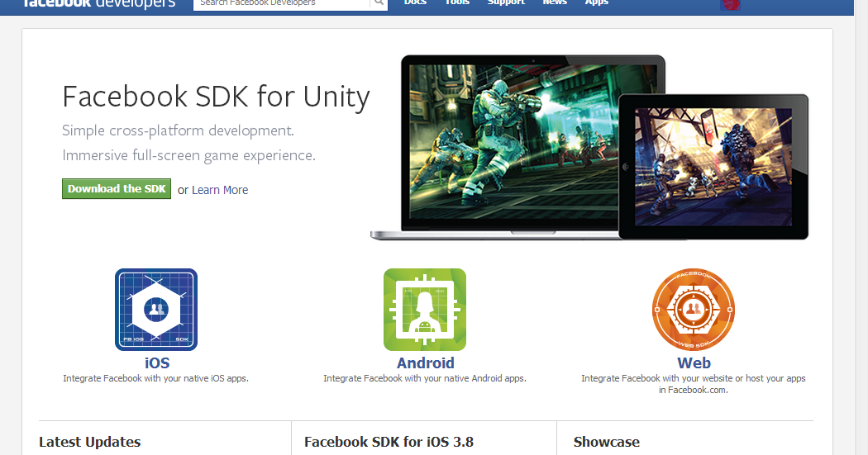Follow the Learn More link
868x455 pixels.
click(x=220, y=190)
